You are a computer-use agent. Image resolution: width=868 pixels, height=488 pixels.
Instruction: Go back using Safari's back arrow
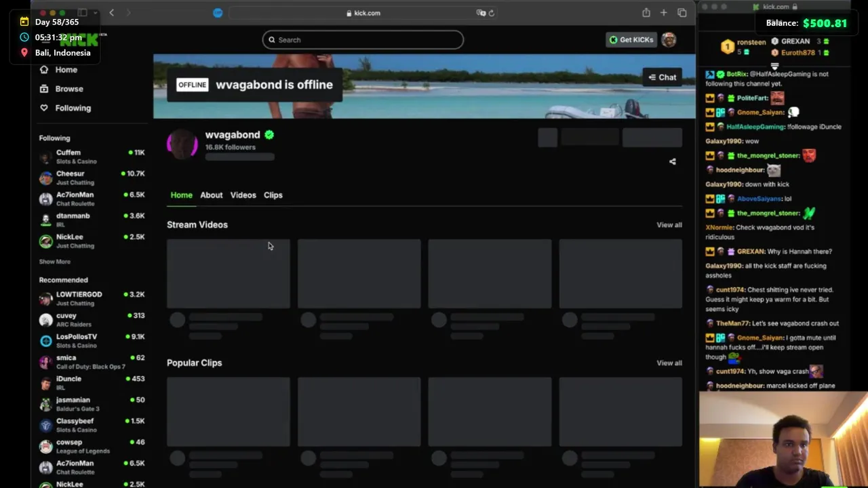(x=112, y=13)
